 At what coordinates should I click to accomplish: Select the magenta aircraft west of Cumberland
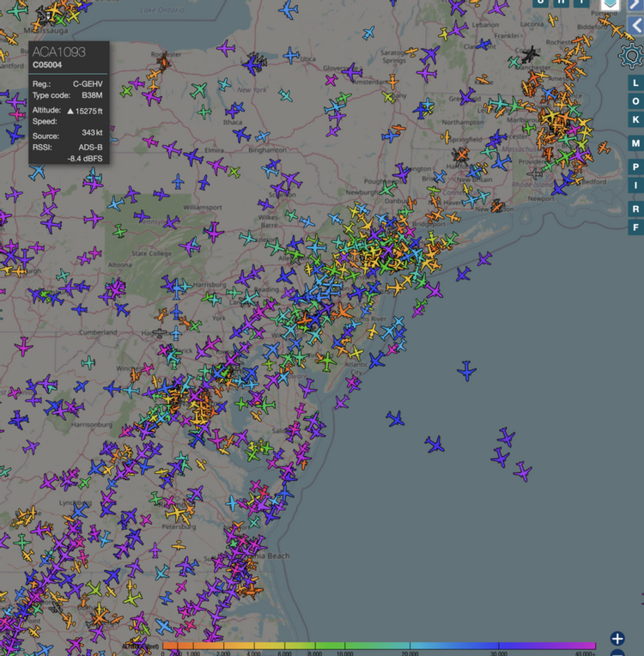click(x=23, y=346)
